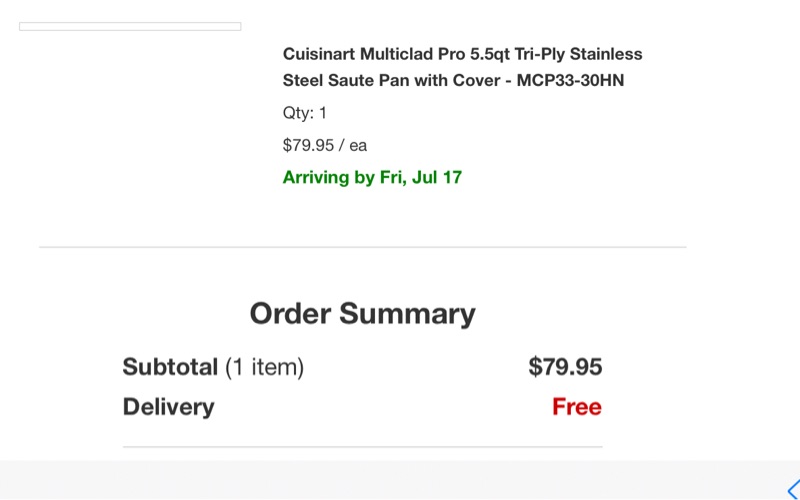Click the divider line below Delivery row
The width and height of the screenshot is (800, 500).
(x=362, y=447)
